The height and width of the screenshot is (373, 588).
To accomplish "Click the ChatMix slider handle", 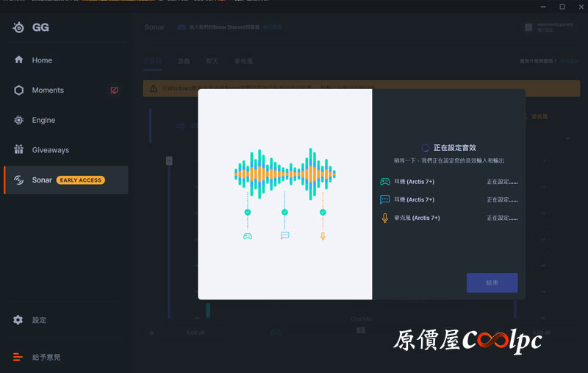I will 361,330.
